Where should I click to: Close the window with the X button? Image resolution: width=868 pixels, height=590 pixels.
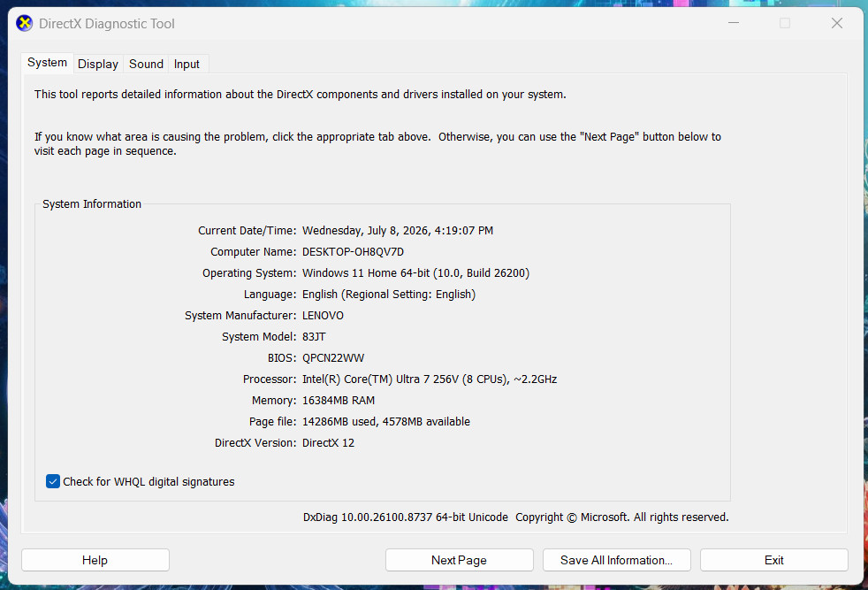point(836,23)
